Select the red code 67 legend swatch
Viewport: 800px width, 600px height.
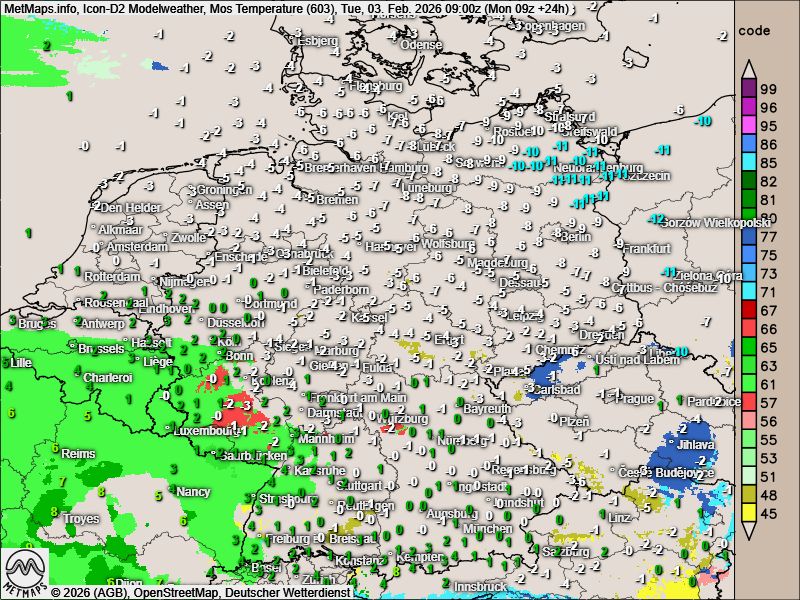pos(750,311)
